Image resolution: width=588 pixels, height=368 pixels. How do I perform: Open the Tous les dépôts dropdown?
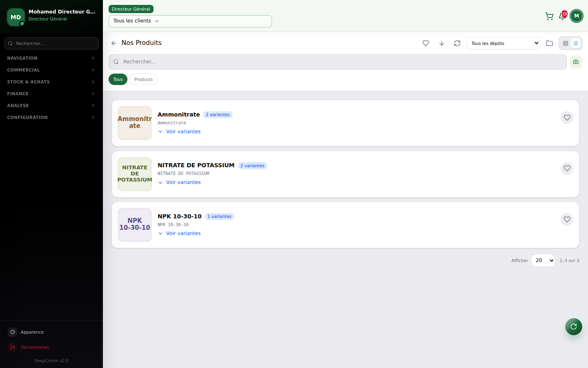[503, 43]
